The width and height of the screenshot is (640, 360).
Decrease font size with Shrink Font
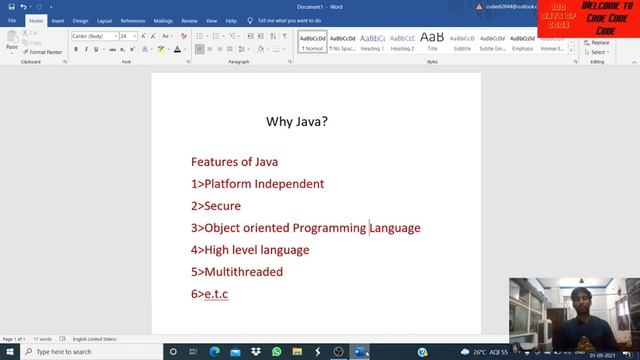[x=153, y=36]
